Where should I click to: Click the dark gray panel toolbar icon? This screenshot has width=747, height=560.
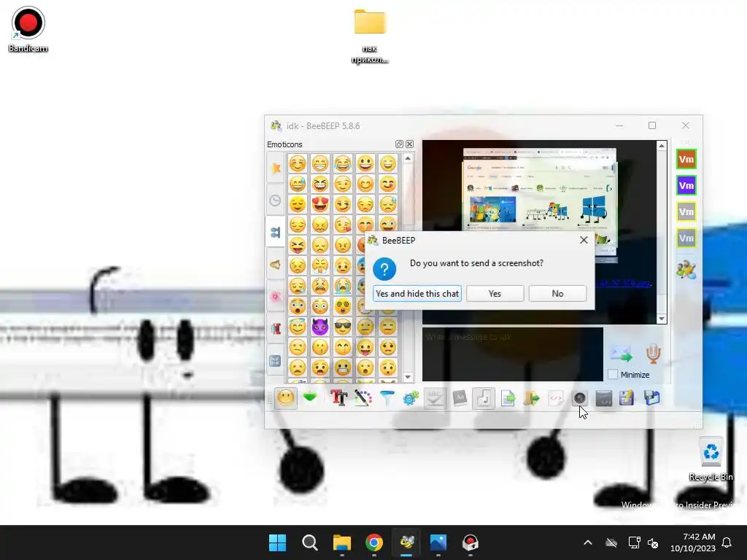pos(603,397)
